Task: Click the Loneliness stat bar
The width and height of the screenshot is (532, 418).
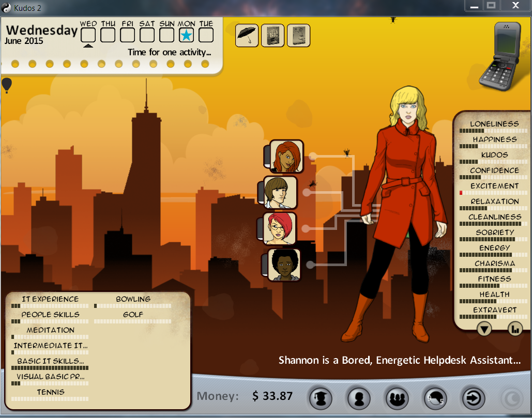Action: click(x=494, y=131)
